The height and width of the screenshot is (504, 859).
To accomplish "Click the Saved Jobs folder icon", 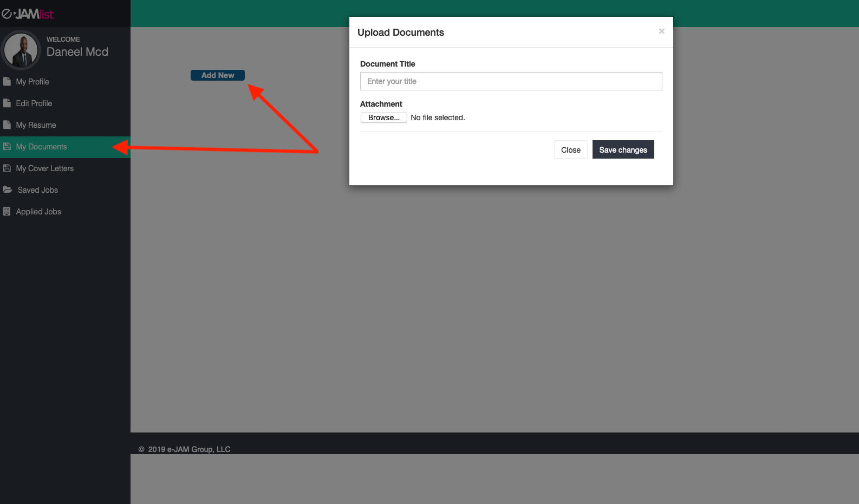I will point(8,190).
